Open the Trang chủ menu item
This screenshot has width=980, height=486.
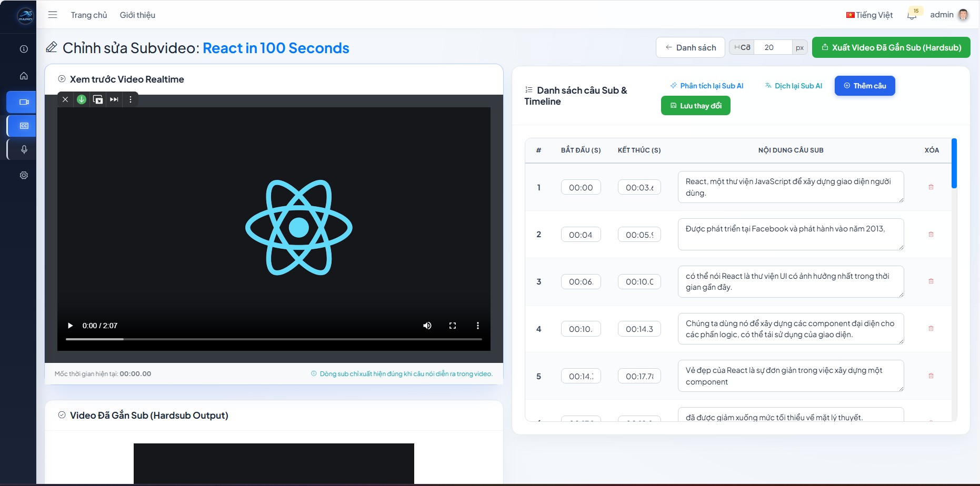[x=89, y=15]
